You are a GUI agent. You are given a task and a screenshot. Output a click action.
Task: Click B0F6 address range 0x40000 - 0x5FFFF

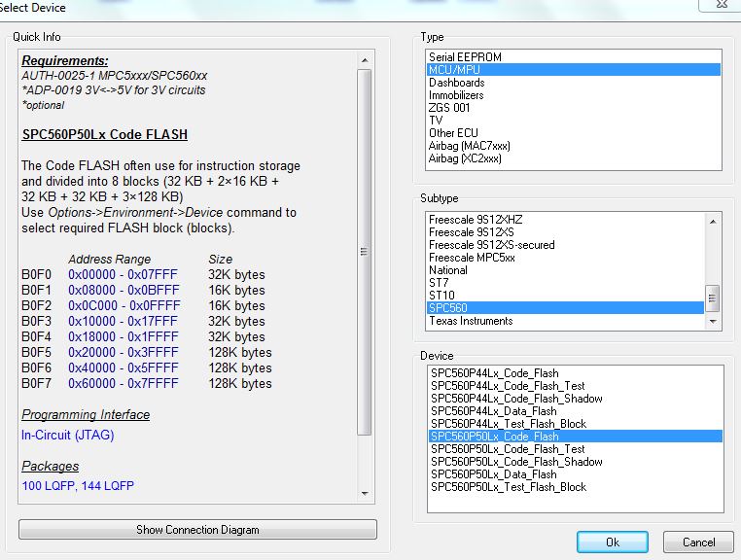point(123,368)
